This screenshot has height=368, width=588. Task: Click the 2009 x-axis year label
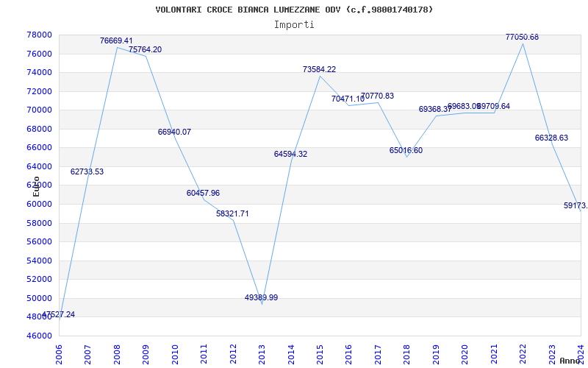click(x=146, y=355)
